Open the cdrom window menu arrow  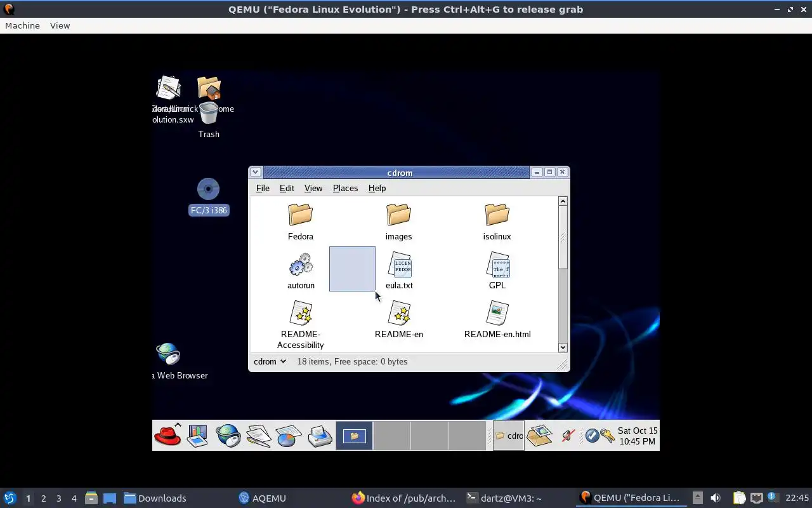[255, 172]
